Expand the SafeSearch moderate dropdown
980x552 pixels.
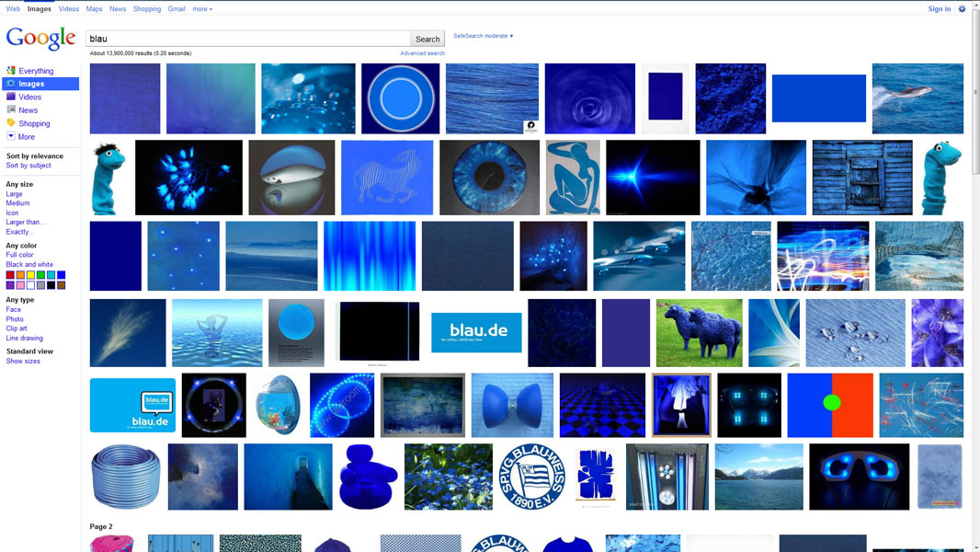tap(484, 36)
